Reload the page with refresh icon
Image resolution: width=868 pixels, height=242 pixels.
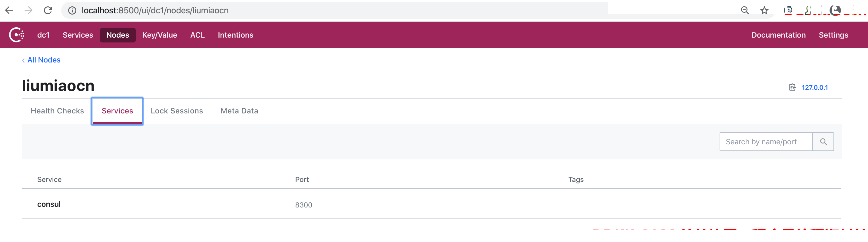tap(48, 11)
